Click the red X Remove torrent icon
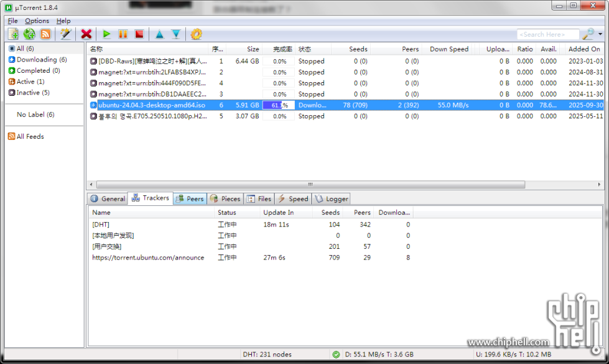This screenshot has height=364, width=609. 86,34
